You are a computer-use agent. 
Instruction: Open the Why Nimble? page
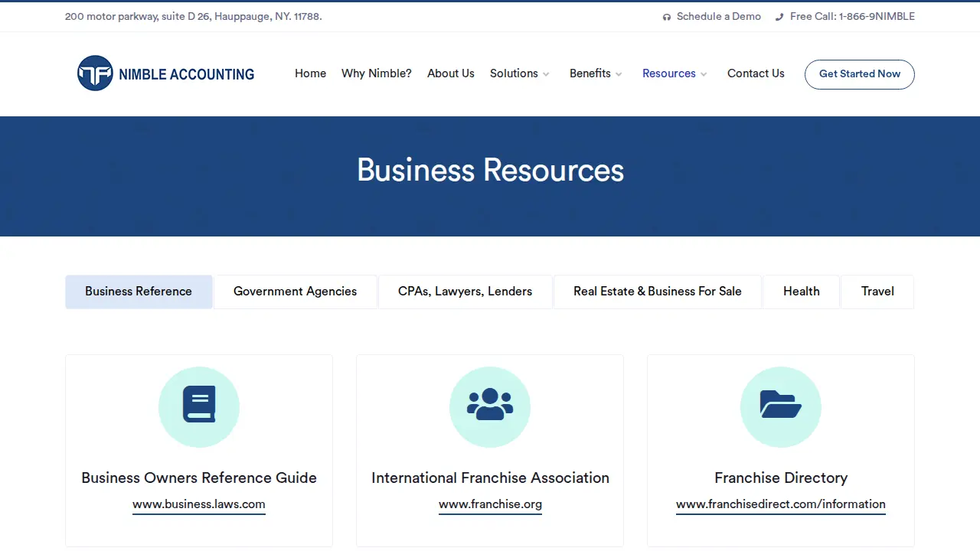[x=377, y=73]
